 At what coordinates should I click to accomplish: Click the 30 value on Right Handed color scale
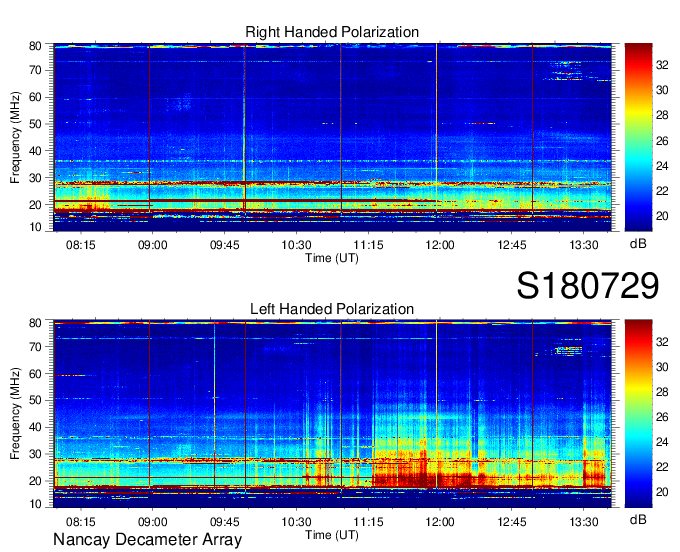(662, 90)
